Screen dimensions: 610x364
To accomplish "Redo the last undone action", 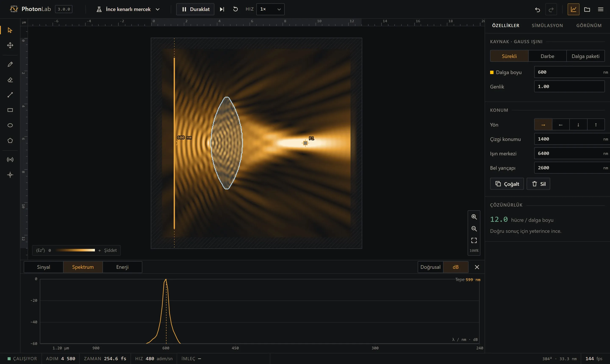I will tap(551, 9).
